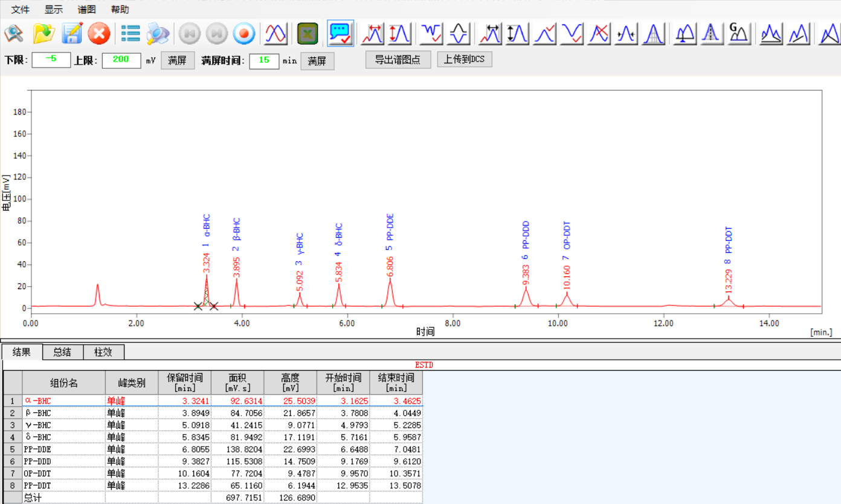Switch to the 总结 tab

62,352
